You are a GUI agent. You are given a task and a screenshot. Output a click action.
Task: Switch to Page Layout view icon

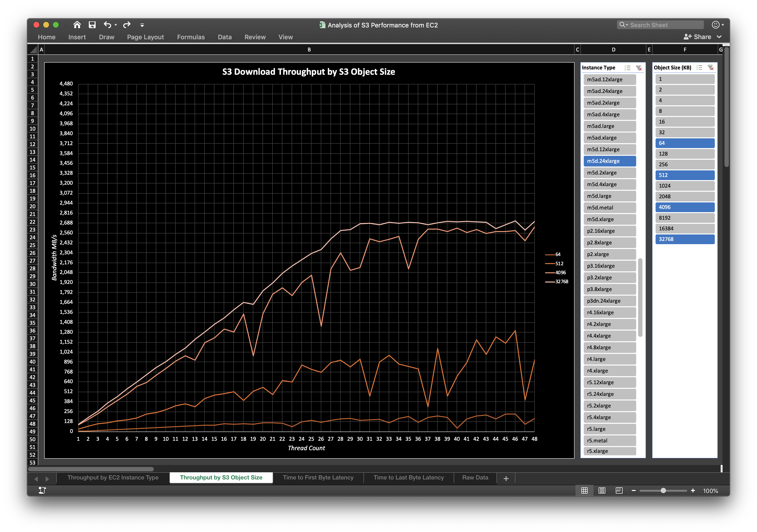602,490
